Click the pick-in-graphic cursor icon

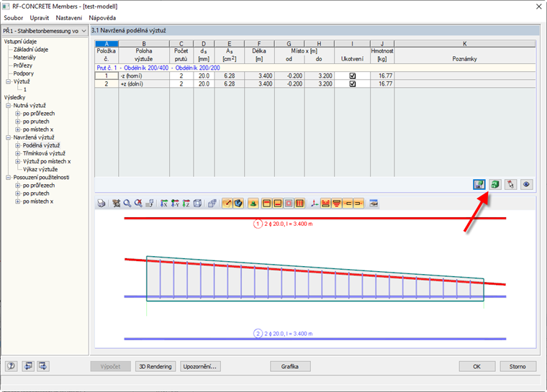point(511,184)
